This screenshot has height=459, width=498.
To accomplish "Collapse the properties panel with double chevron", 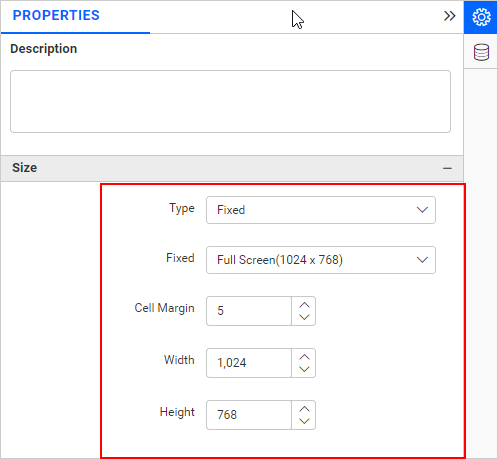I will pos(449,16).
